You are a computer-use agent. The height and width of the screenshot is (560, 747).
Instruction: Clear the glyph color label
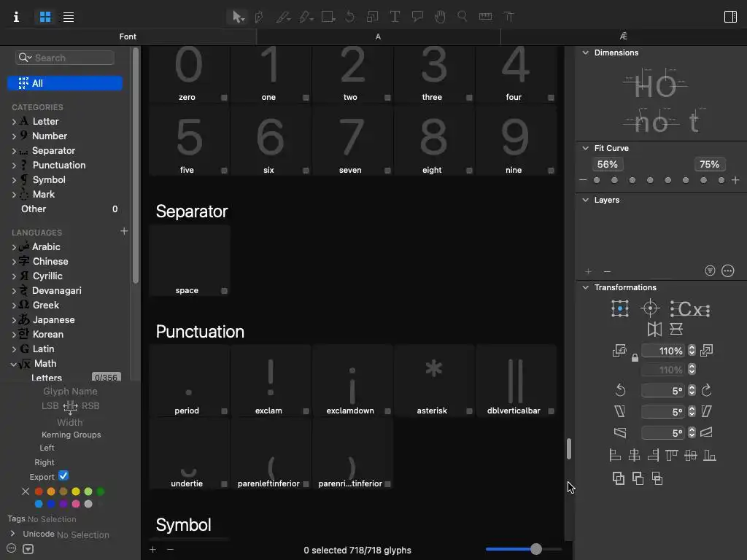coord(26,491)
